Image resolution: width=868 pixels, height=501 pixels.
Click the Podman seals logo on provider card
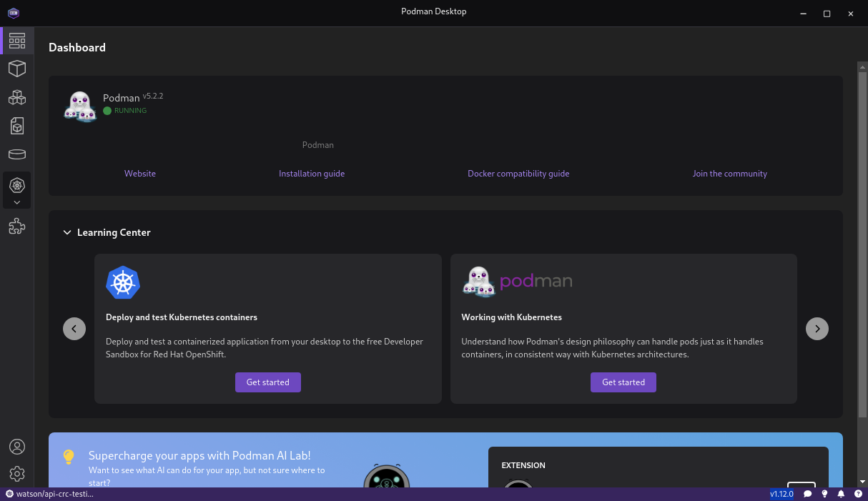pyautogui.click(x=80, y=106)
